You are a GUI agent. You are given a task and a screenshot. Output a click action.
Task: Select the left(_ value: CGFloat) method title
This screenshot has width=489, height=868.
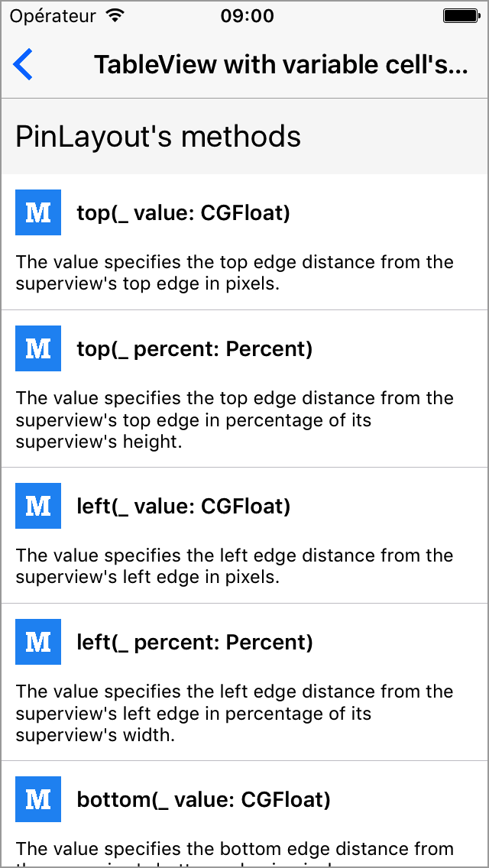pos(183,507)
